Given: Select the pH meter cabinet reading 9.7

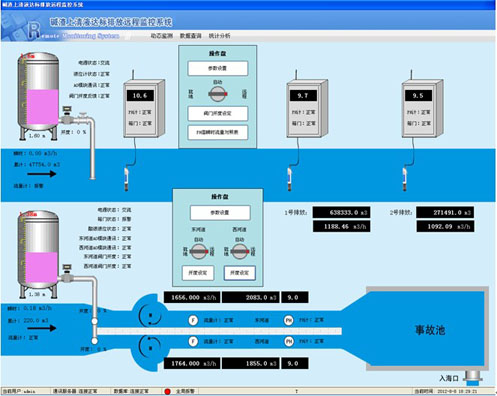Looking at the screenshot, I should click(307, 108).
